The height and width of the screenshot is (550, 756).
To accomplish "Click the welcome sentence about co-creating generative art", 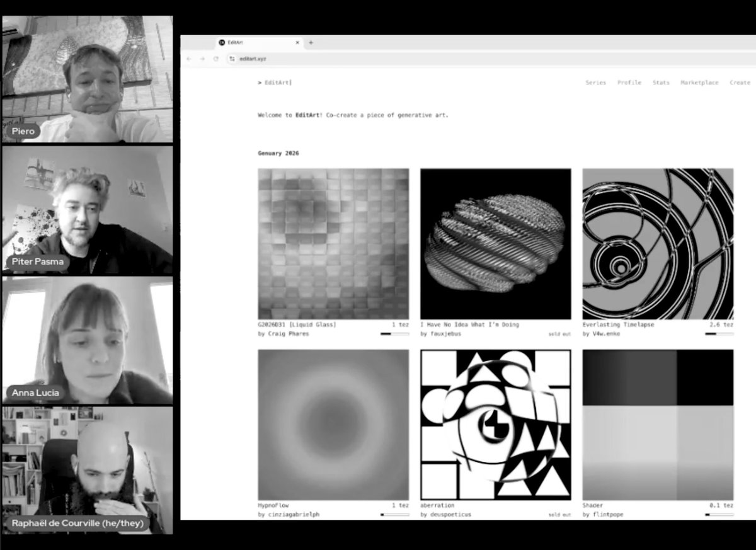I will (353, 115).
